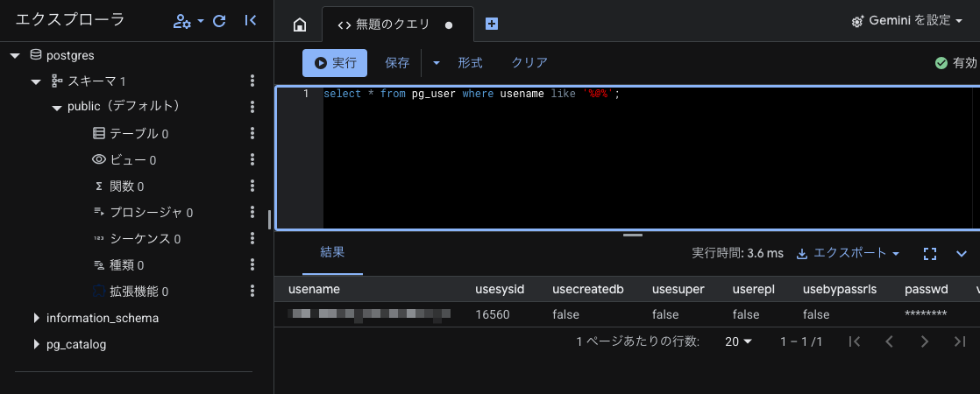
Task: Open the save options dropdown arrow
Action: click(437, 63)
